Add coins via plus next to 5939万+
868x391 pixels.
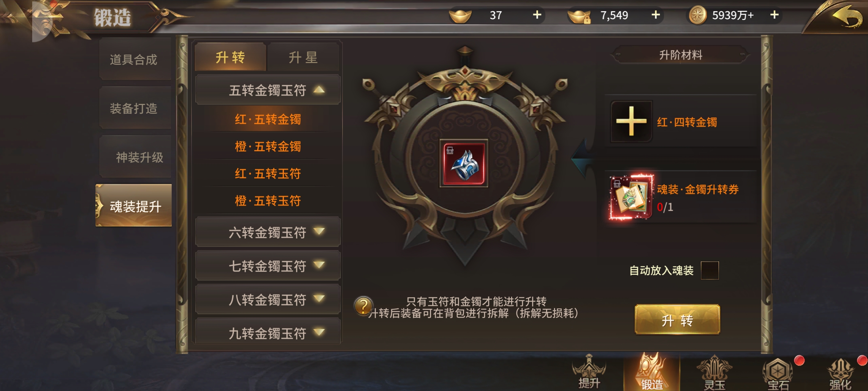[774, 15]
